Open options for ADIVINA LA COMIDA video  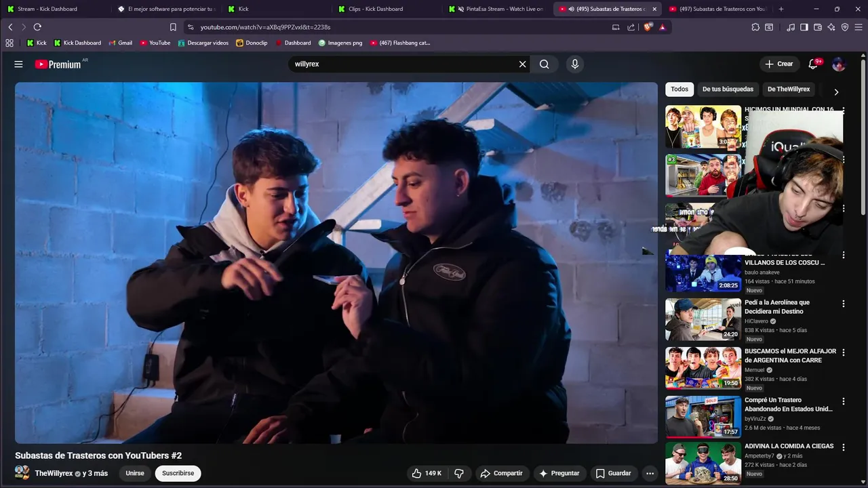844,447
